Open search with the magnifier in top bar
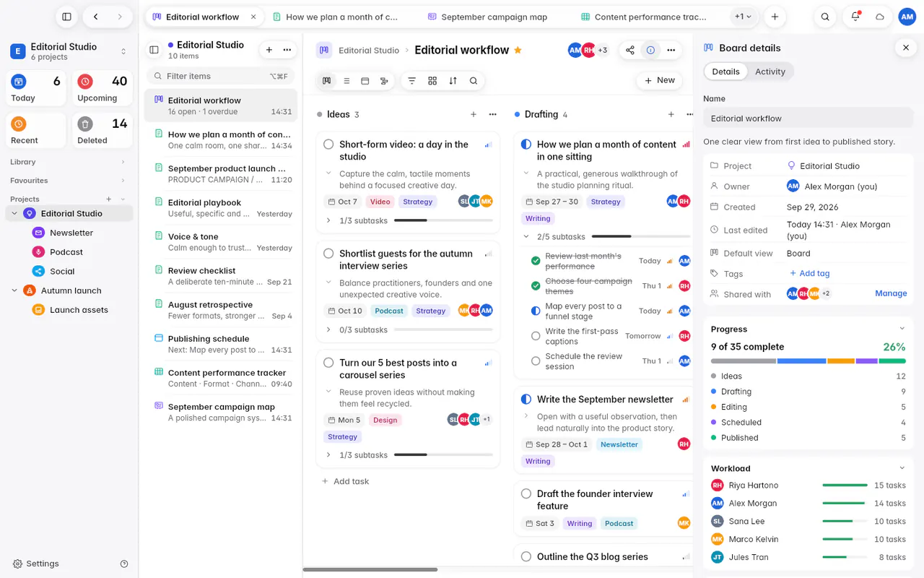Screen dimensions: 924x578 pyautogui.click(x=825, y=17)
